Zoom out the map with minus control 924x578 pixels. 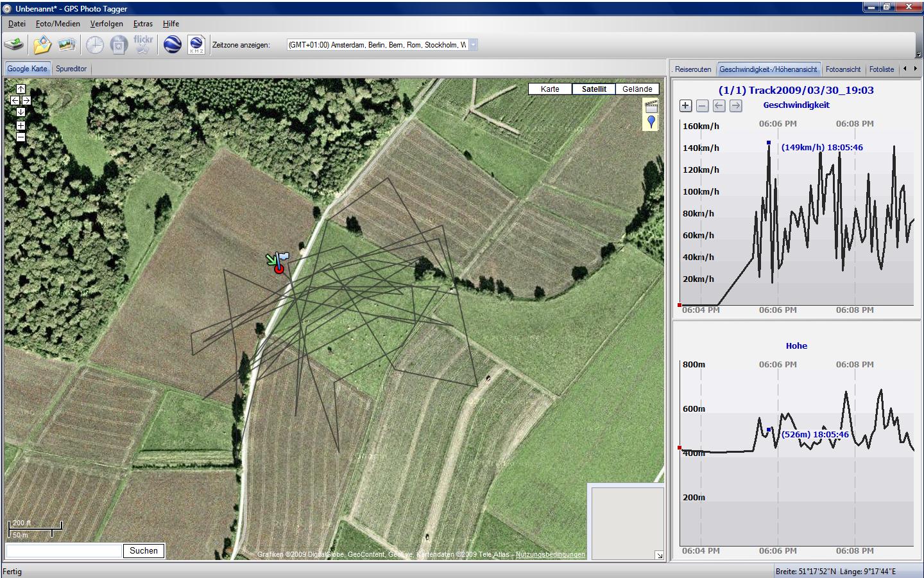[x=21, y=137]
